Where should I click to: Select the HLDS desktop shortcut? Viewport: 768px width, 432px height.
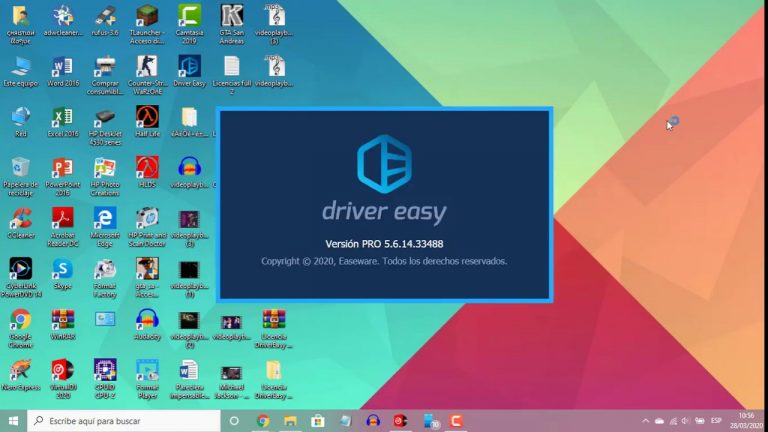(147, 172)
